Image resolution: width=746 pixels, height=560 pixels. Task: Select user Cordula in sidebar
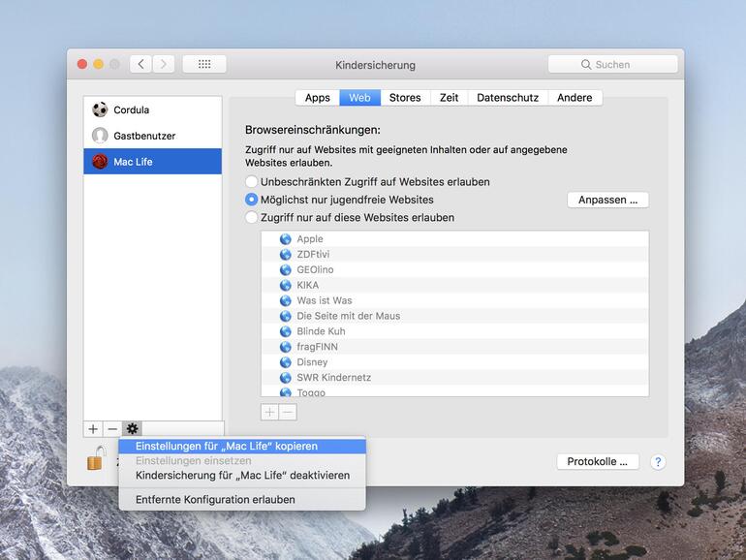153,109
